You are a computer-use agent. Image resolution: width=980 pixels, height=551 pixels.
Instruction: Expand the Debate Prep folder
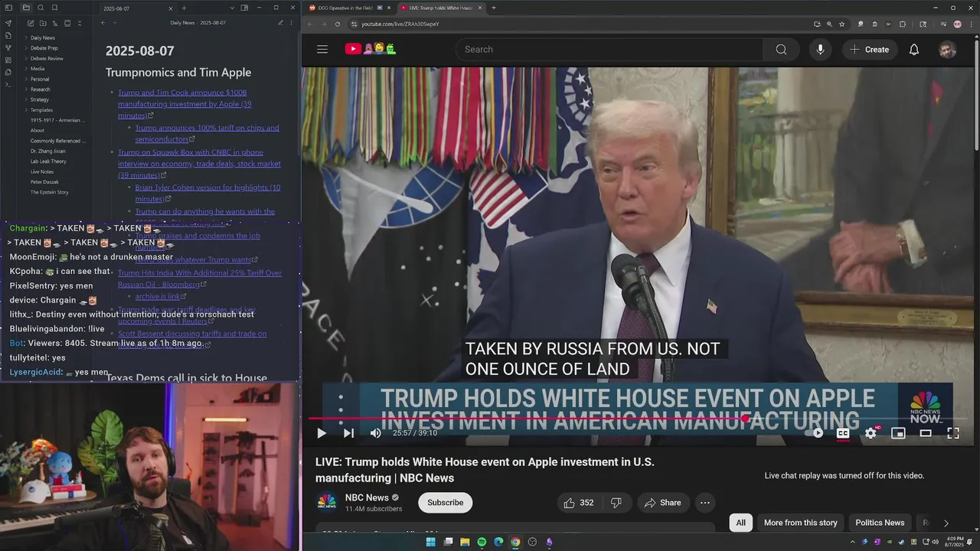tap(44, 47)
